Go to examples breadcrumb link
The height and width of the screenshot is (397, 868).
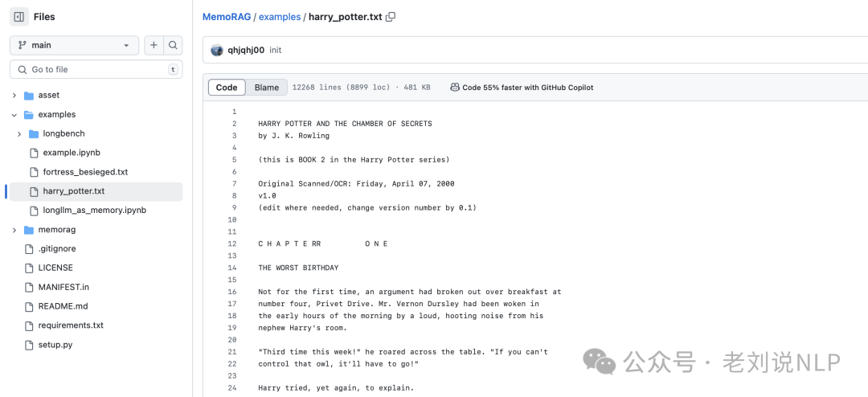point(280,17)
